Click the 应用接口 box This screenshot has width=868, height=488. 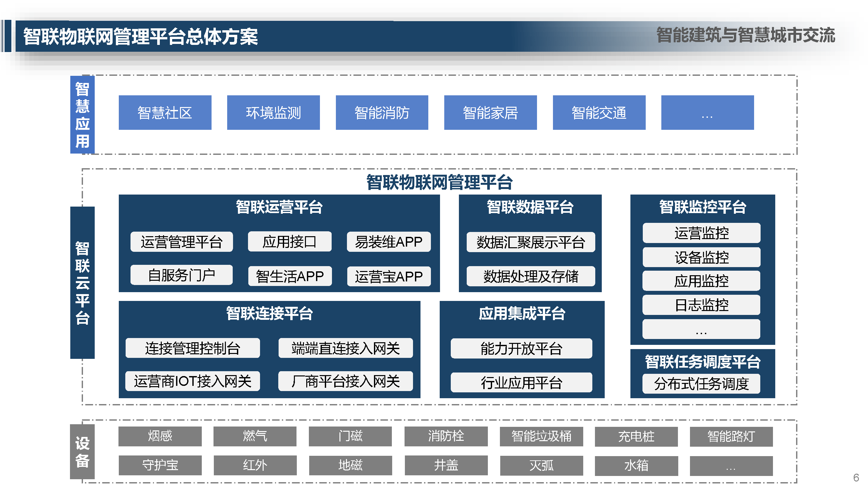[x=289, y=241]
